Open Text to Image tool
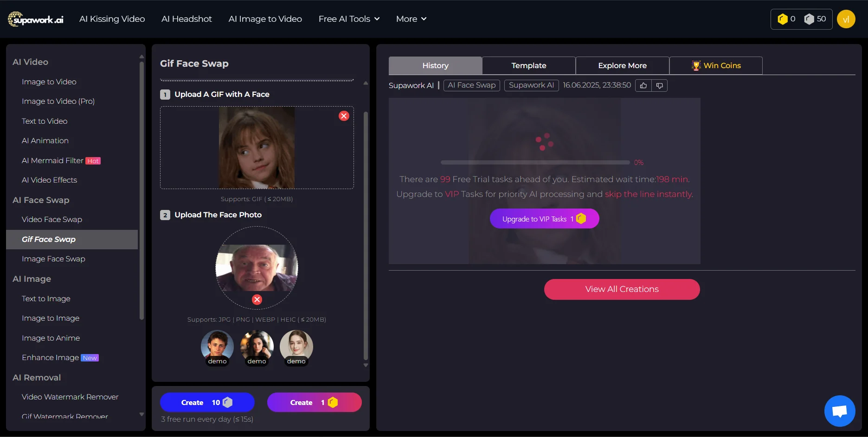The height and width of the screenshot is (437, 868). point(46,298)
